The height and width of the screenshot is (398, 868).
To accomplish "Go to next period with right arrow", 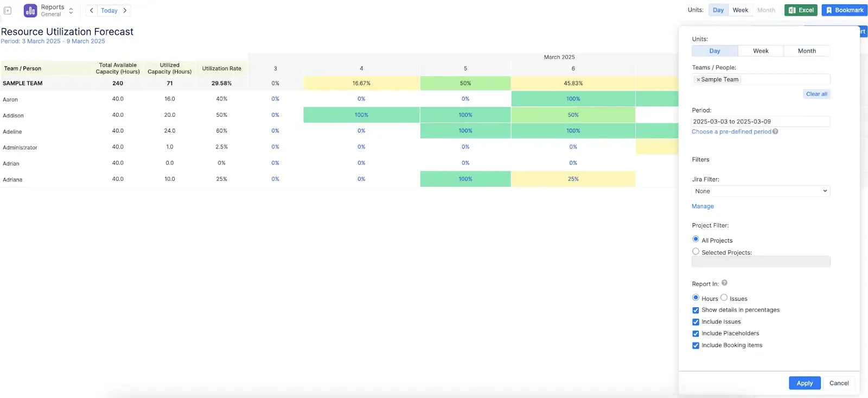I will coord(125,10).
